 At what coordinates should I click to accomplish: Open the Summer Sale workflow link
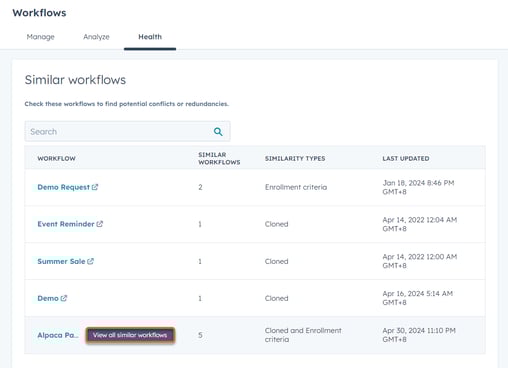[x=61, y=261]
